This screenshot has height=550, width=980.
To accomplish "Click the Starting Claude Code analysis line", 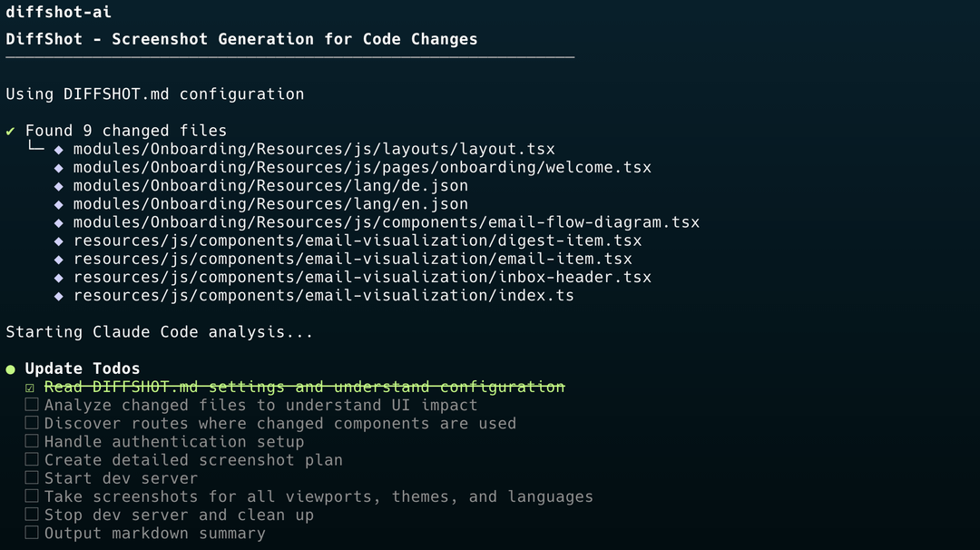I will tap(160, 332).
